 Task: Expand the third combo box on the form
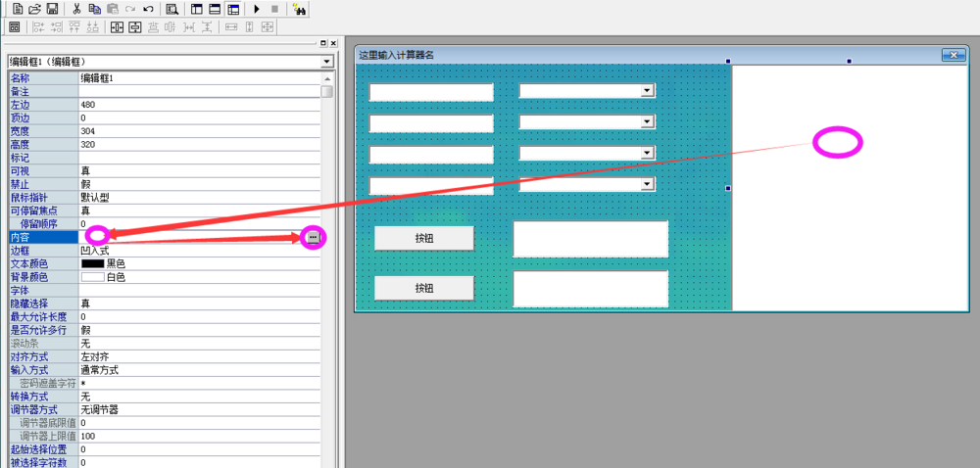pyautogui.click(x=648, y=153)
